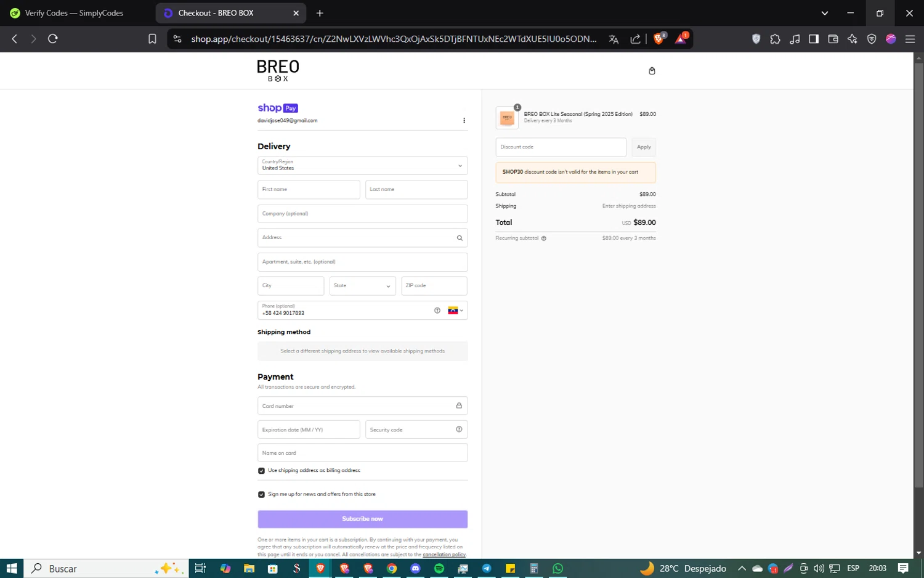Click the Subscribe now button

coord(362,519)
